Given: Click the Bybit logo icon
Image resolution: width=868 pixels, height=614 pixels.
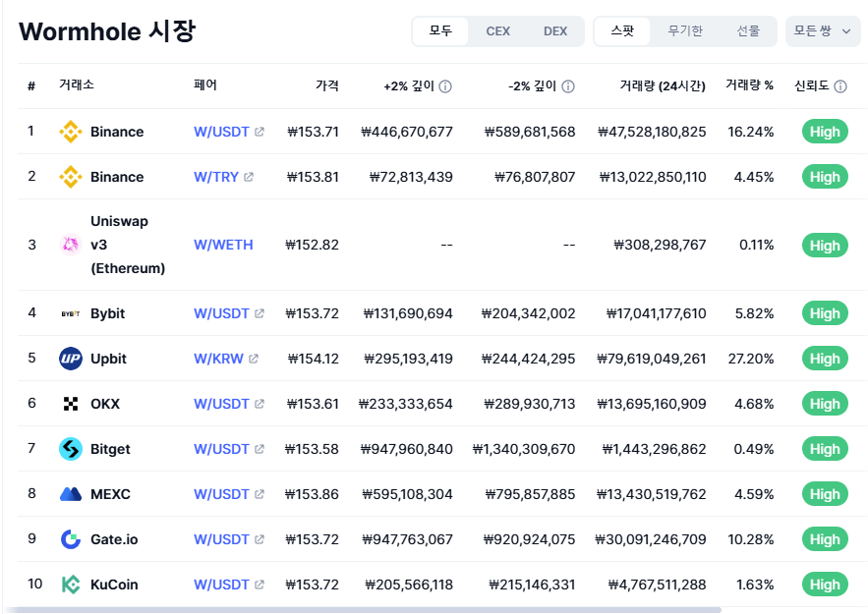Looking at the screenshot, I should click(x=71, y=313).
